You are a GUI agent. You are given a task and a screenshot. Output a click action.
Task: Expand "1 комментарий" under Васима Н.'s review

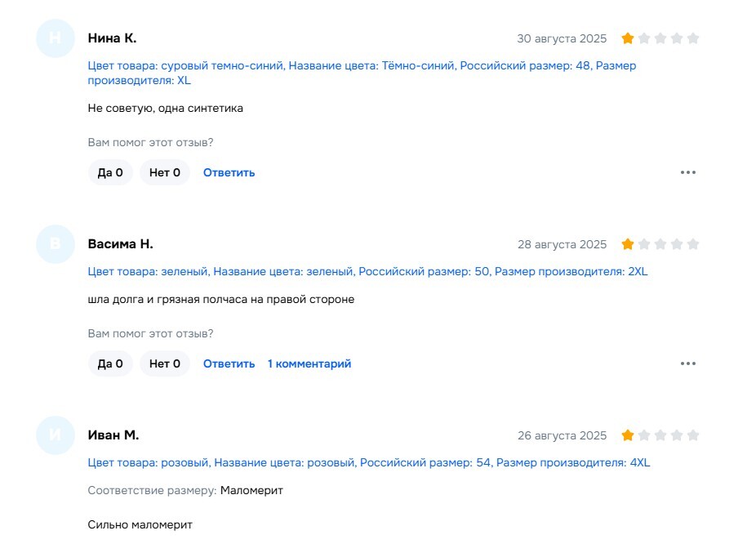(309, 363)
